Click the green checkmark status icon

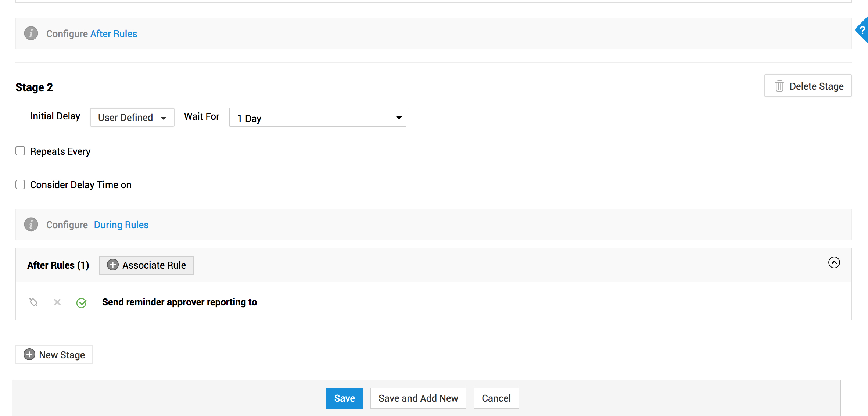(x=81, y=303)
